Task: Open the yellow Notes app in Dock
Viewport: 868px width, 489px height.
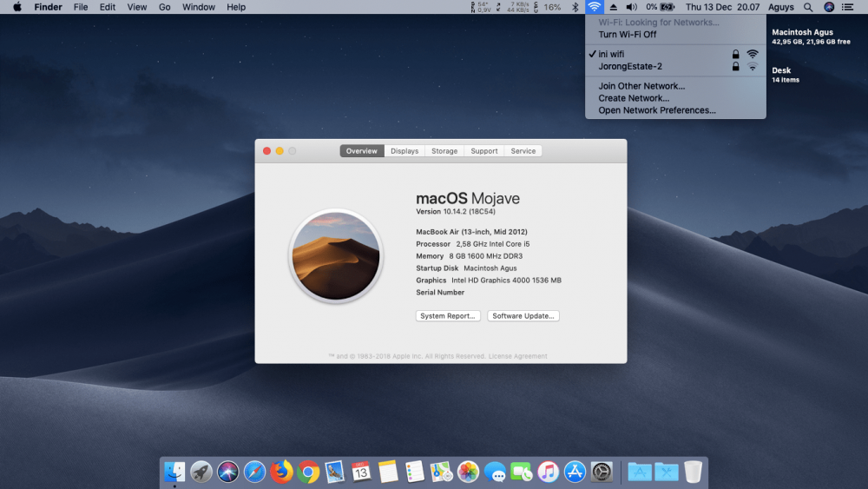Action: 388,472
